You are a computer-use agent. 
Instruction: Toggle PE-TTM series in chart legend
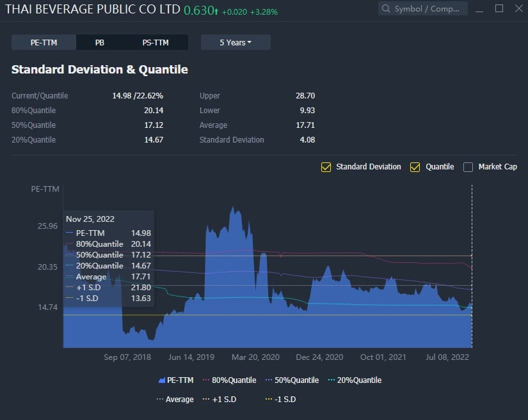pos(176,380)
